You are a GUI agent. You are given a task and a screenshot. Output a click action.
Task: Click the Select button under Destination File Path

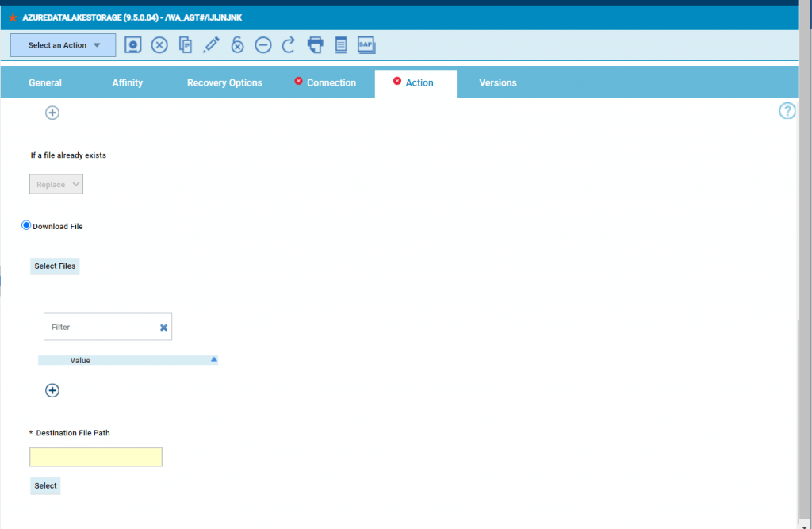44,485
